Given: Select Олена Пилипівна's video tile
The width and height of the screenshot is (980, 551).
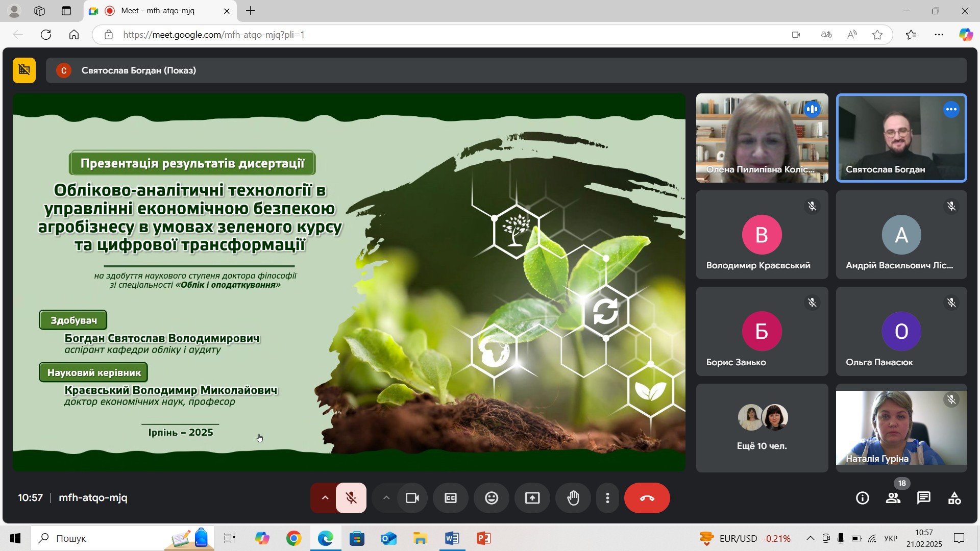Looking at the screenshot, I should pyautogui.click(x=762, y=138).
